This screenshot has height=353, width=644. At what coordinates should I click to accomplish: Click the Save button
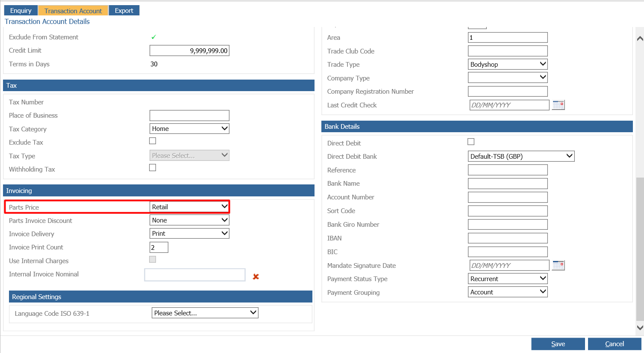click(x=558, y=344)
